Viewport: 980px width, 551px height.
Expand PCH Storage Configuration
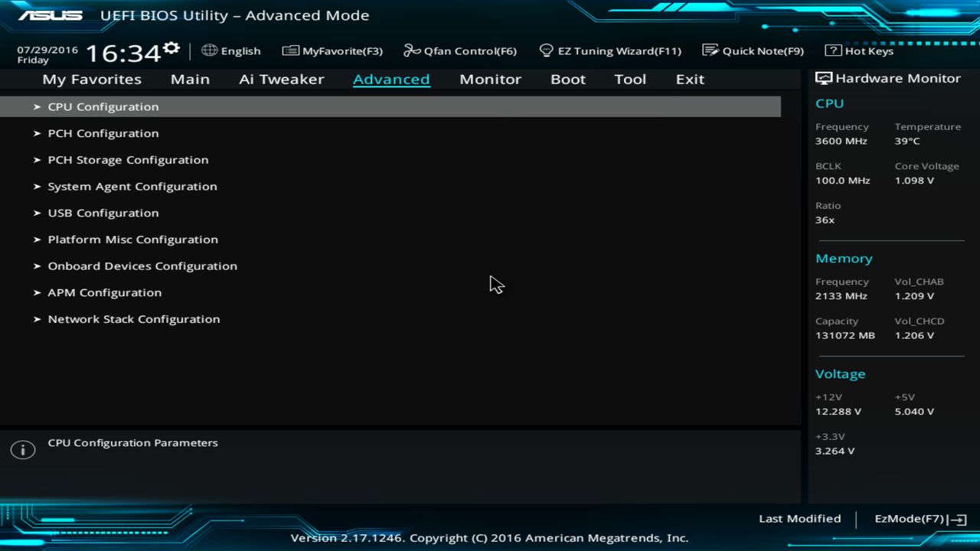click(128, 159)
